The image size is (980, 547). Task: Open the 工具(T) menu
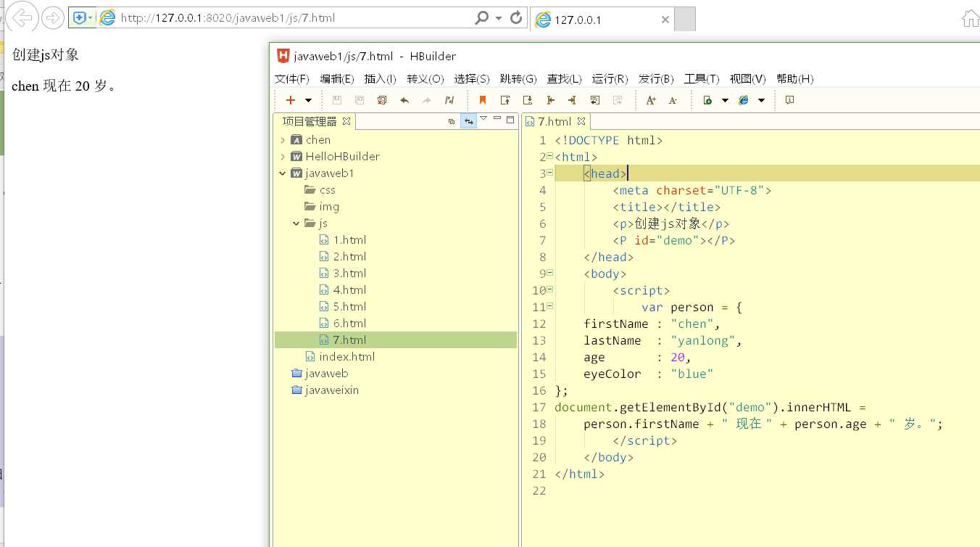click(x=702, y=78)
